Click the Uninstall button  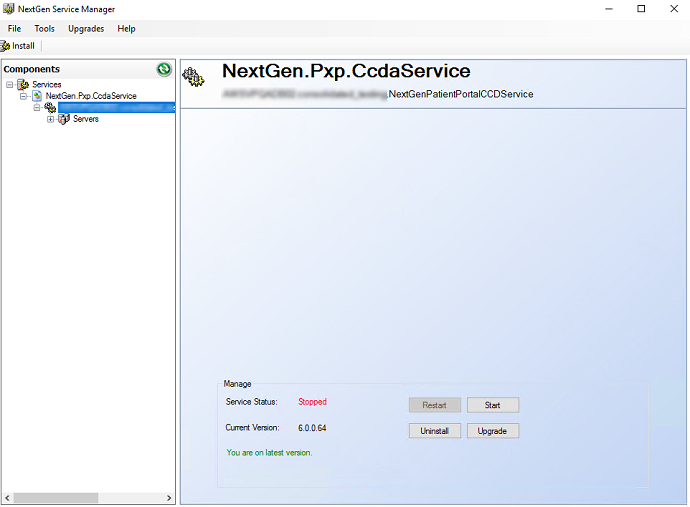pos(435,431)
